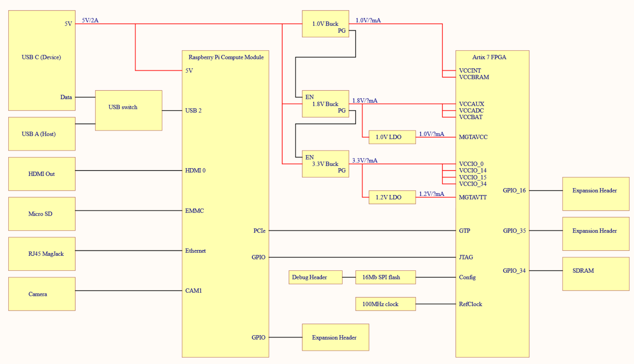634x364 pixels.
Task: Select the 1.0V Buck regulator block
Action: point(325,24)
